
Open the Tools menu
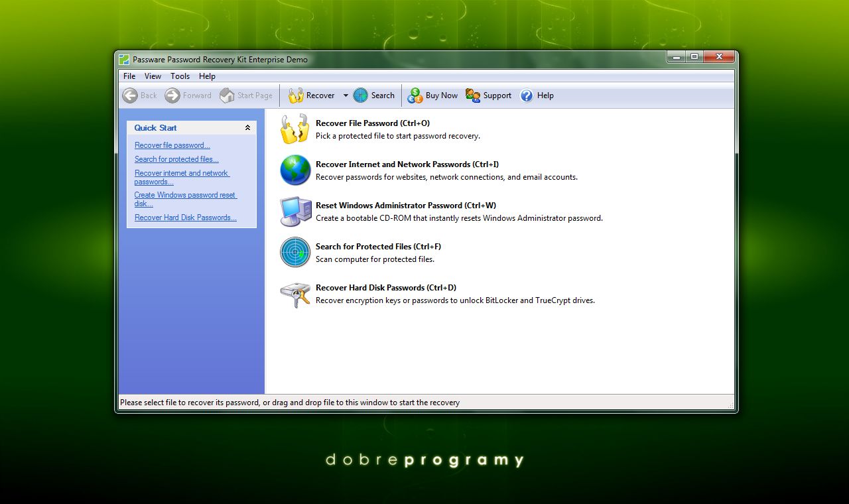180,76
